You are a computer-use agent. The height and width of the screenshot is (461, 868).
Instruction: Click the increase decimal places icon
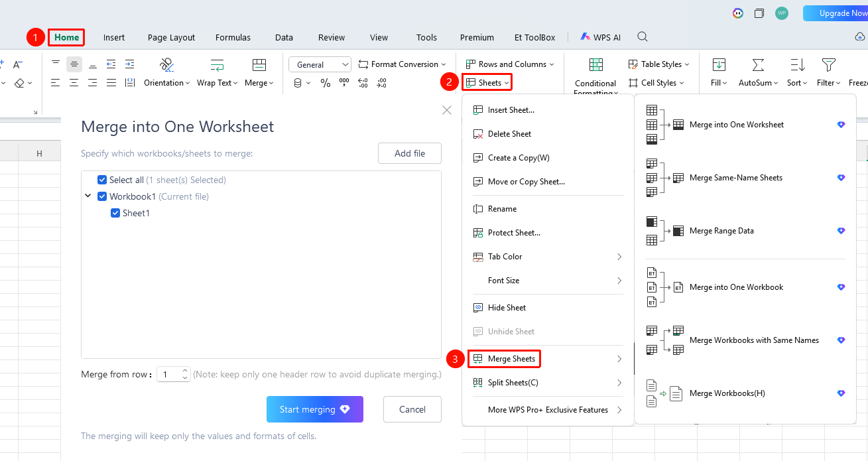pyautogui.click(x=363, y=83)
